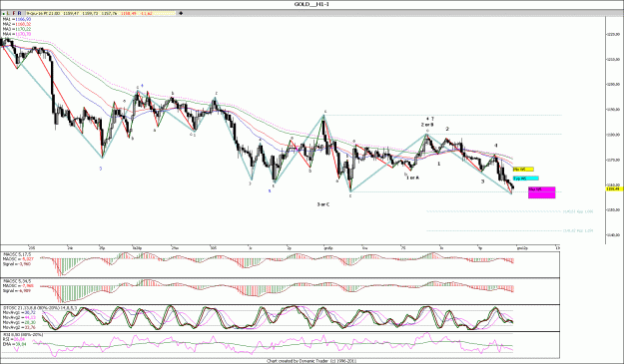Image resolution: width=624 pixels, height=364 pixels.
Task: Click the red F toolbar button
Action: pos(14,13)
